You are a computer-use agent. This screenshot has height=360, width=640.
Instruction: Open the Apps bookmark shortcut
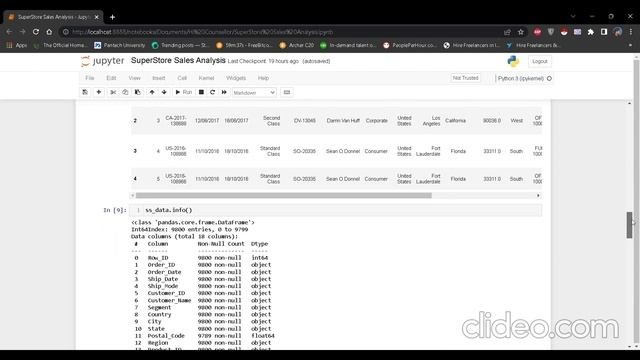[16, 45]
